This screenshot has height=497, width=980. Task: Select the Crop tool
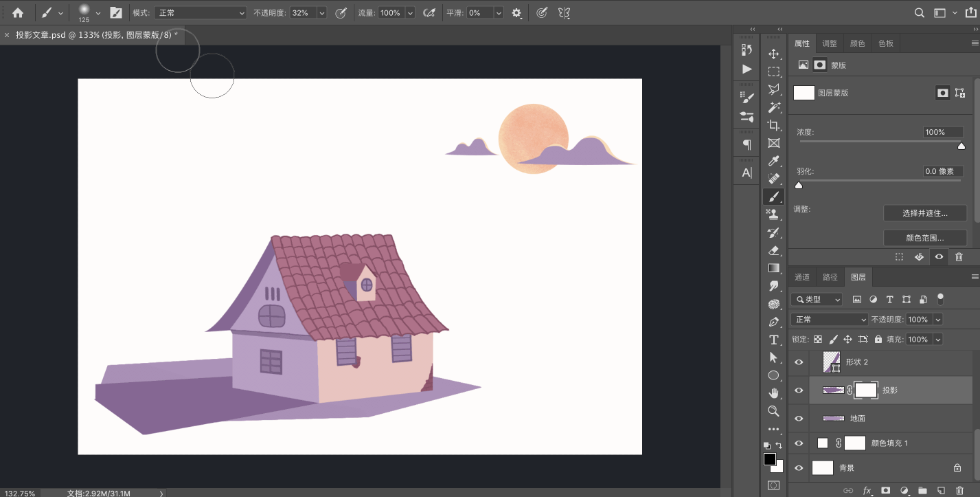tap(774, 125)
